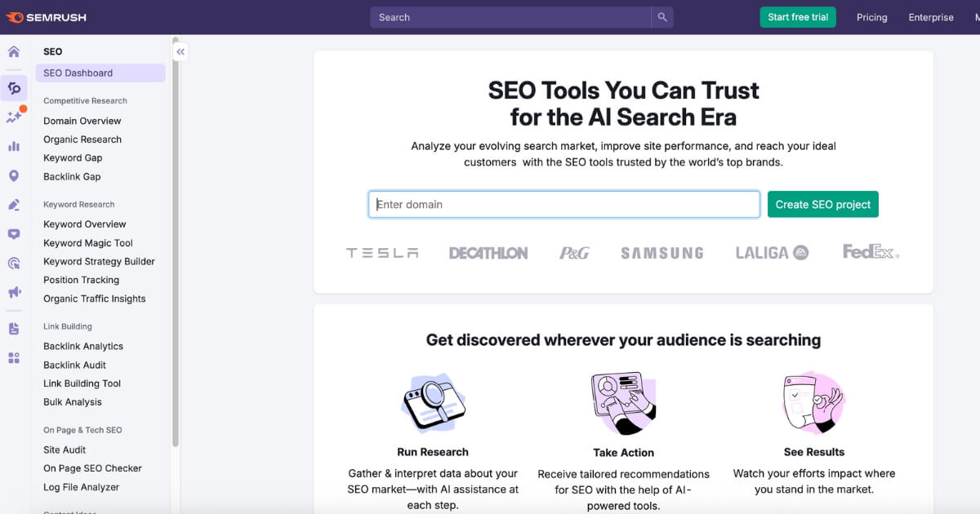Viewport: 980px width, 514px height.
Task: Click the sidebar vertical scrollbar
Action: click(x=176, y=245)
